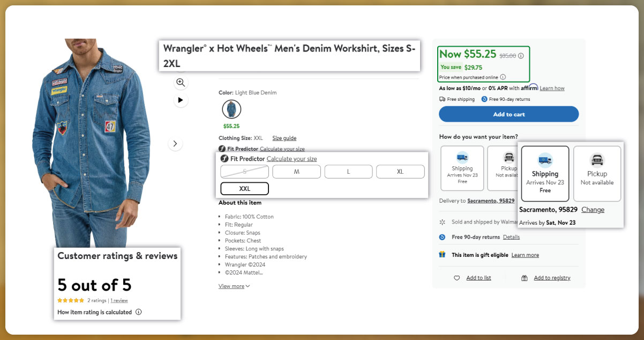The image size is (644, 340).
Task: Click the Fabric: 100% Cotton bullet
Action: [x=249, y=217]
